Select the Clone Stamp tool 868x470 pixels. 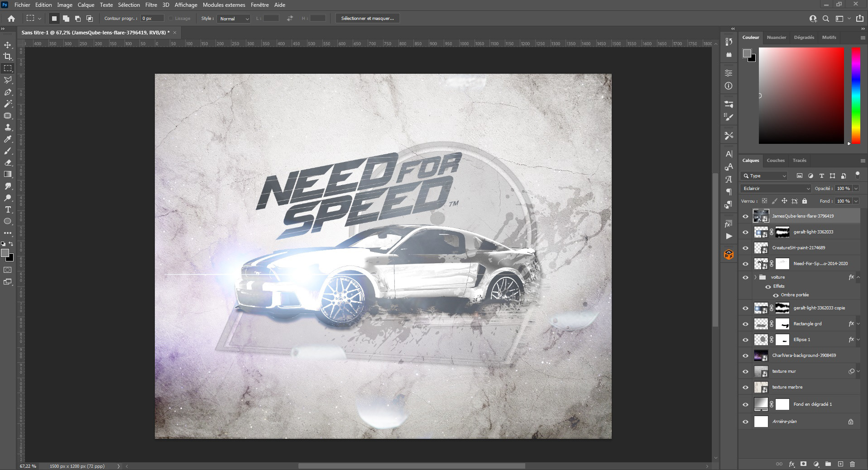(8, 127)
